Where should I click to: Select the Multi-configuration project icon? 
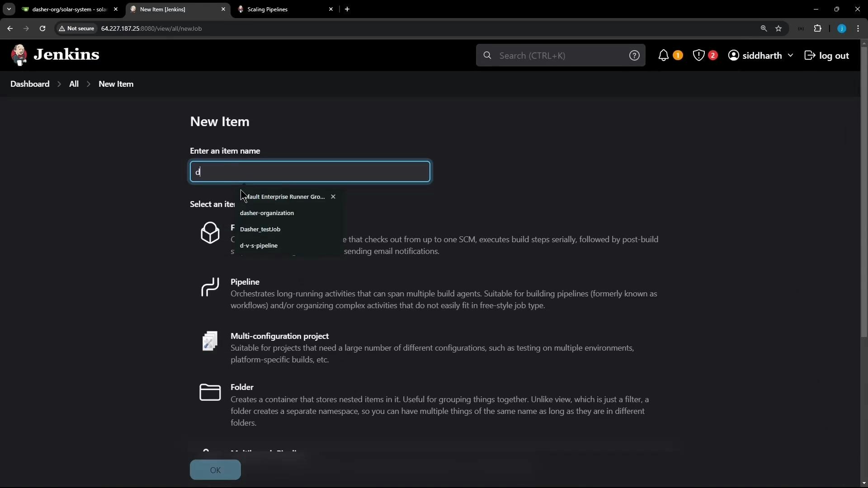(209, 341)
